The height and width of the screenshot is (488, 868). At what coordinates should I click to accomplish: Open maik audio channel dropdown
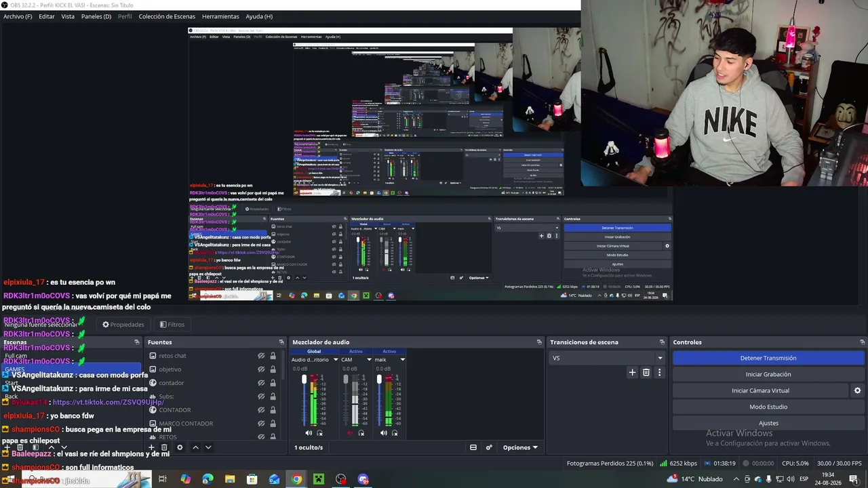click(402, 360)
